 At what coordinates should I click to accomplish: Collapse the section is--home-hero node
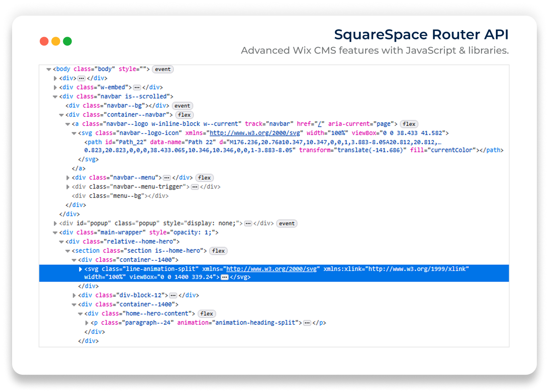pos(68,251)
